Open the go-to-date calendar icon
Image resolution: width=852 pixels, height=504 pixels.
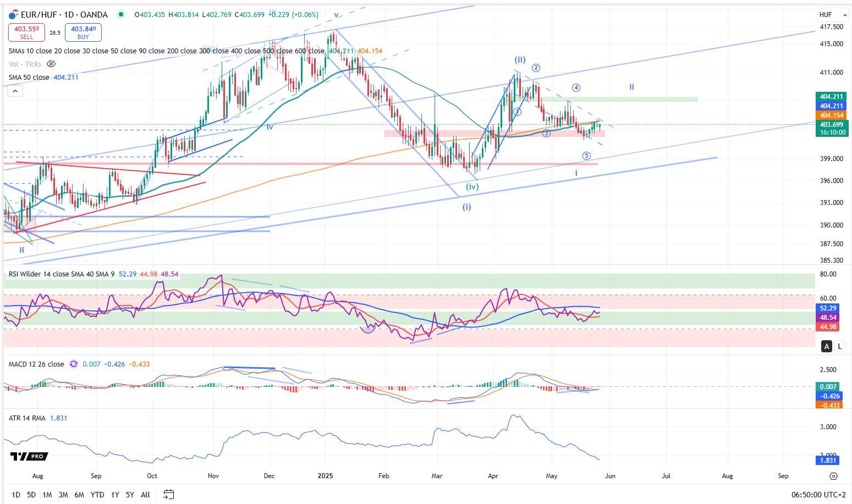pyautogui.click(x=169, y=495)
